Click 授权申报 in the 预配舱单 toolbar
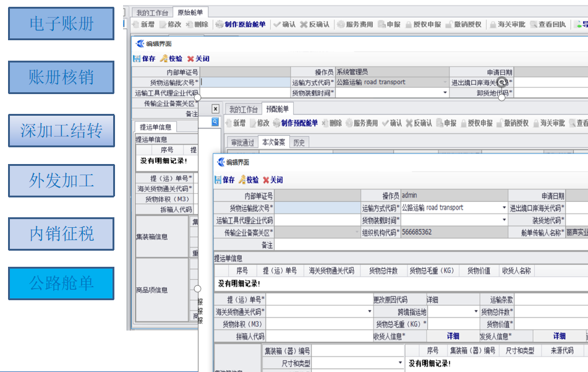 pyautogui.click(x=477, y=123)
